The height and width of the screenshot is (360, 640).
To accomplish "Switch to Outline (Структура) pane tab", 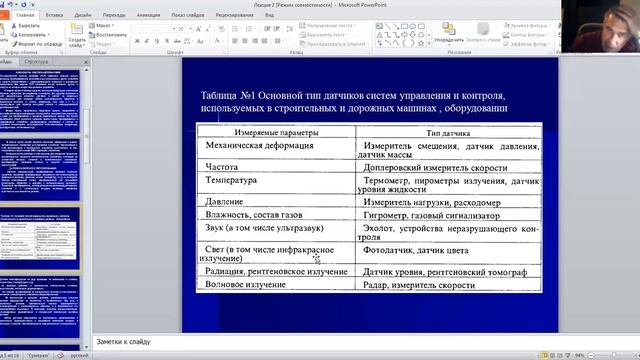I will 36,62.
